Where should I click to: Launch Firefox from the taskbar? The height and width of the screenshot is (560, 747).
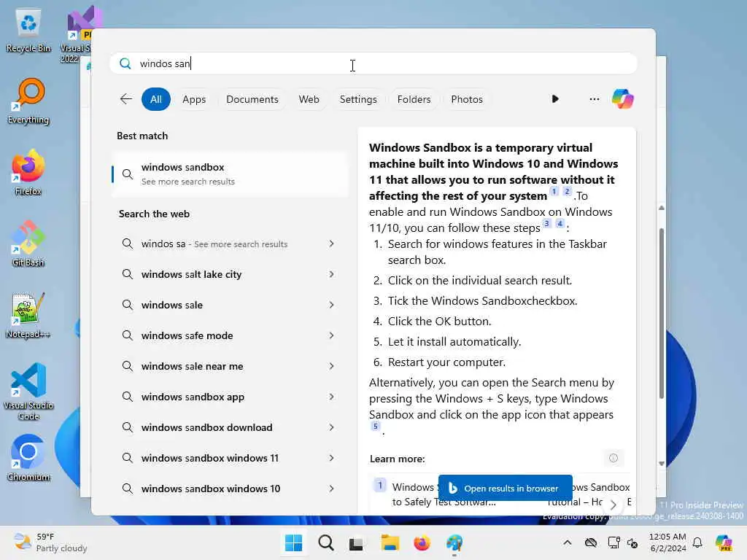pyautogui.click(x=422, y=542)
